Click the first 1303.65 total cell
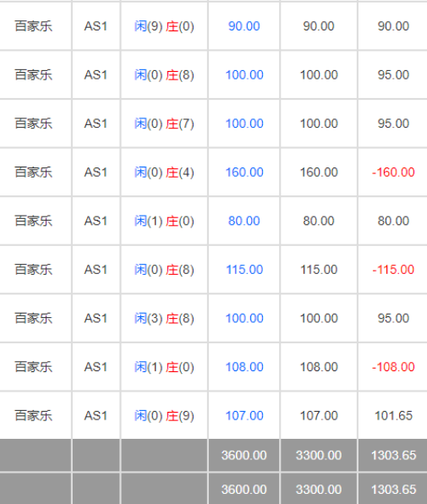This screenshot has height=504, width=427. [x=393, y=456]
